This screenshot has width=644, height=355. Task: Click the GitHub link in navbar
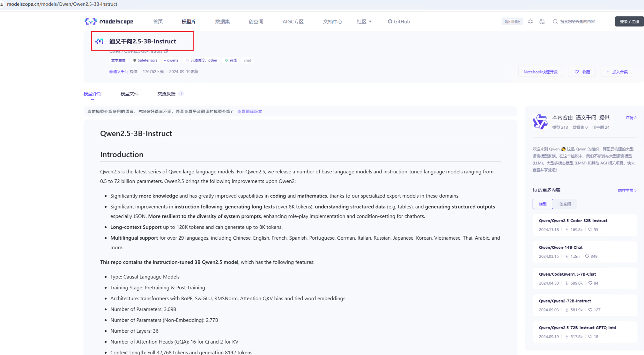click(x=399, y=22)
